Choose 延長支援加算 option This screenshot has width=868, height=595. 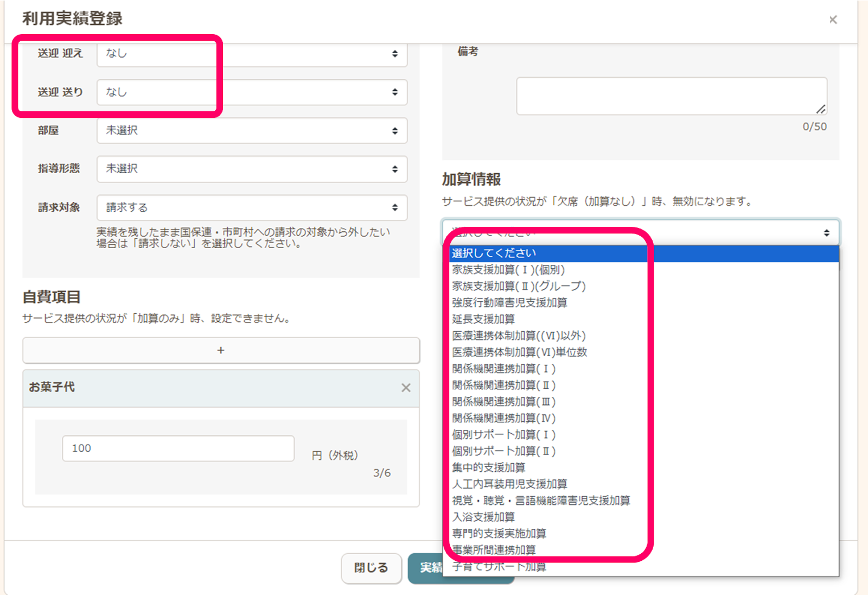coord(483,319)
